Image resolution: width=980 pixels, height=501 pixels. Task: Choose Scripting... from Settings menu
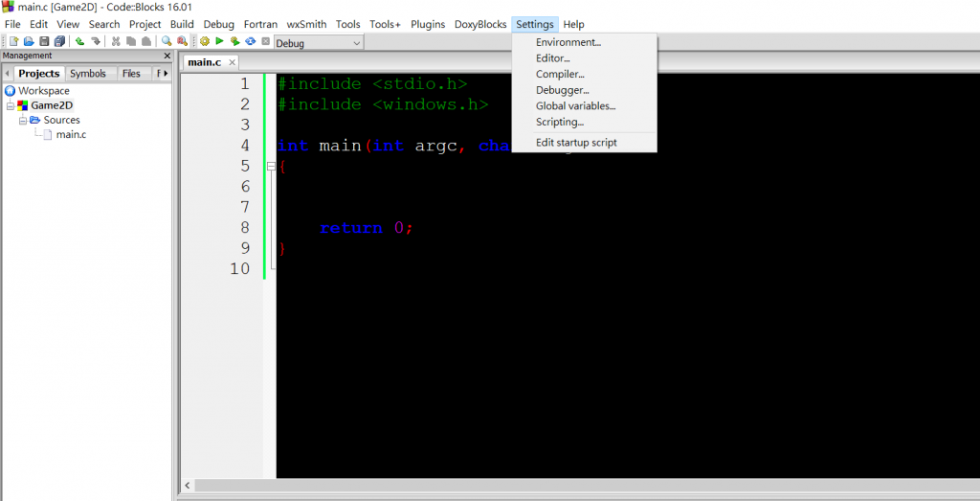pyautogui.click(x=585, y=122)
